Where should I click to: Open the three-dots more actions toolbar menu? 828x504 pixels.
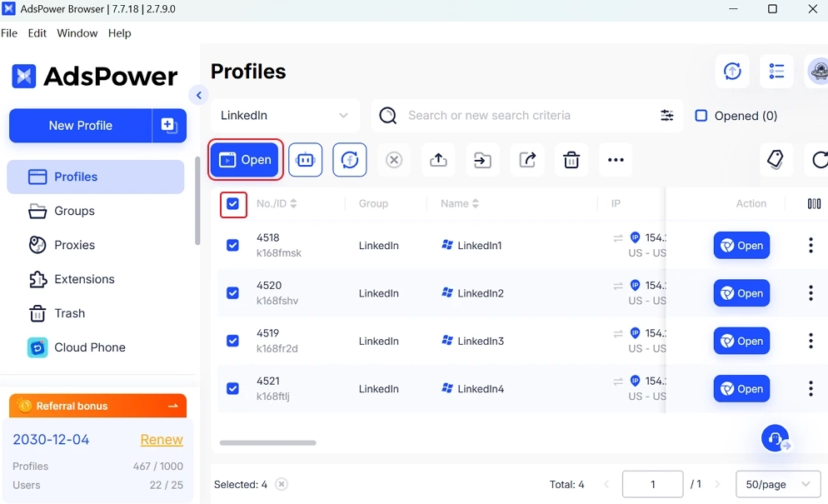coord(616,160)
